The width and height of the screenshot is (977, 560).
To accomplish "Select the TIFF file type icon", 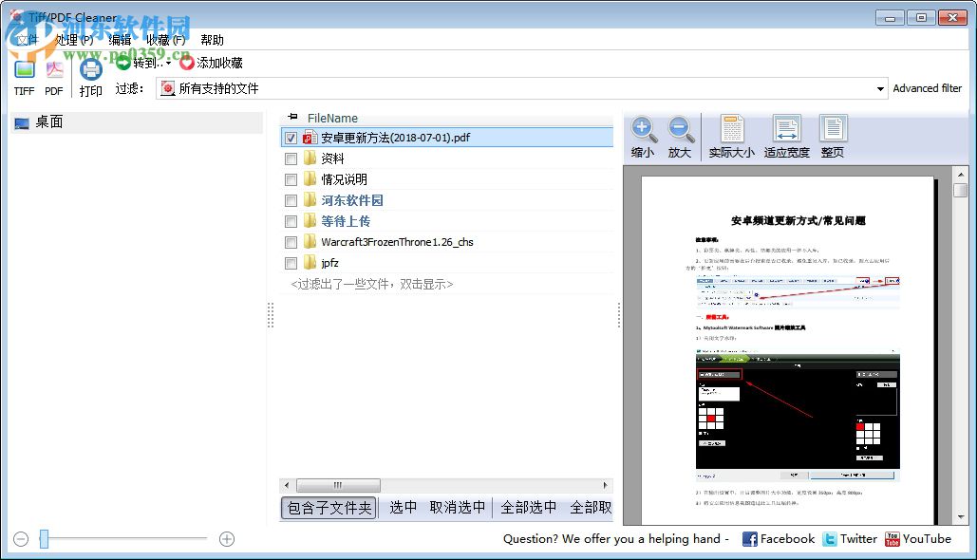I will [23, 68].
